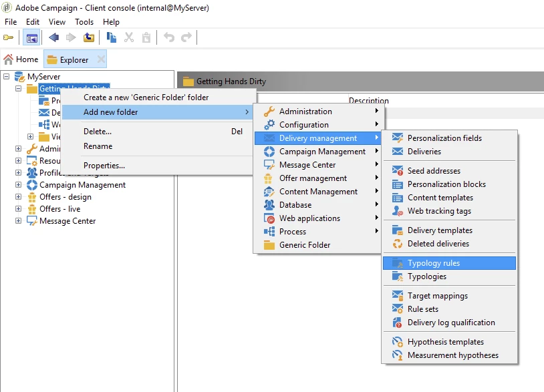This screenshot has width=544, height=392.
Task: Select Add new folder menu entry
Action: [158, 112]
